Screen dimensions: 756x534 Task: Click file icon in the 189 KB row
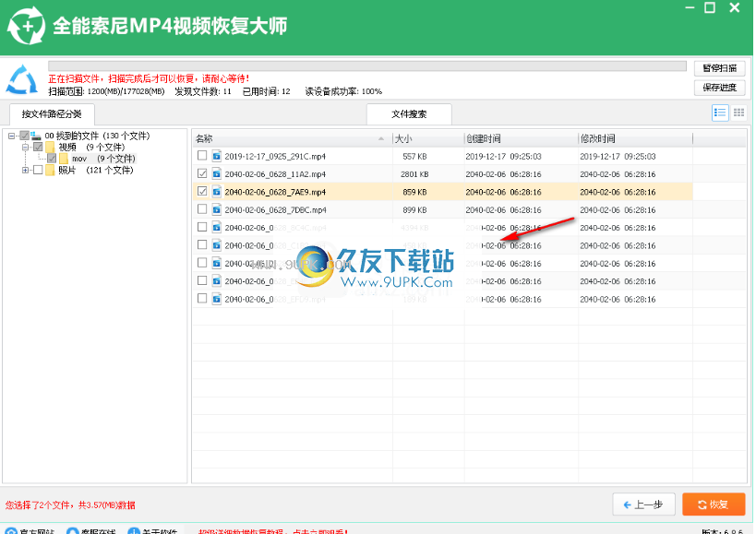click(217, 299)
